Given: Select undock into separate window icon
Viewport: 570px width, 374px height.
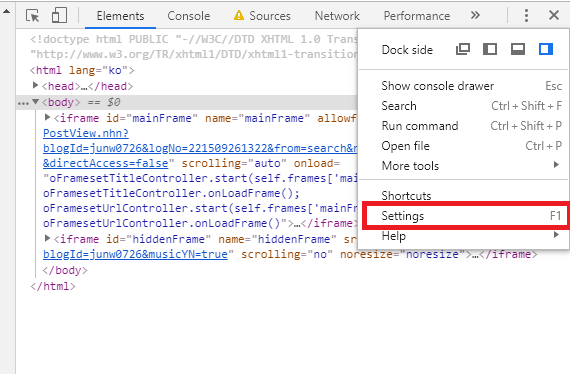Looking at the screenshot, I should click(463, 49).
